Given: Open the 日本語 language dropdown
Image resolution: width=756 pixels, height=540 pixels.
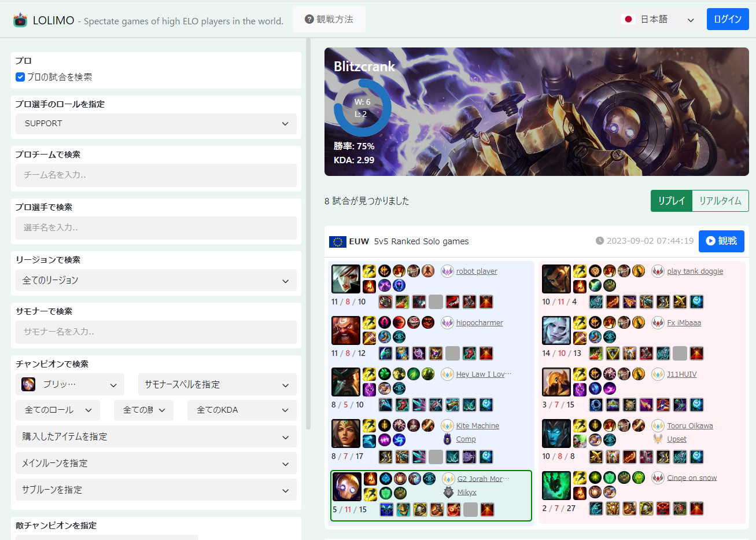Looking at the screenshot, I should pos(659,20).
